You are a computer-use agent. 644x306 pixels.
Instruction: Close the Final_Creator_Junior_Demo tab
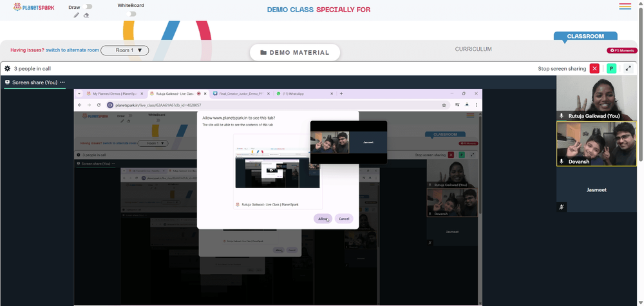(x=269, y=93)
